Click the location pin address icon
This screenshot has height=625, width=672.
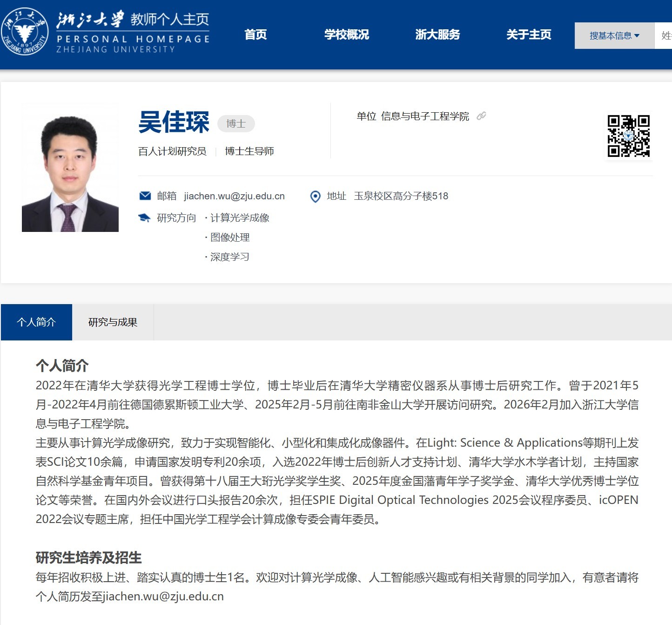315,197
